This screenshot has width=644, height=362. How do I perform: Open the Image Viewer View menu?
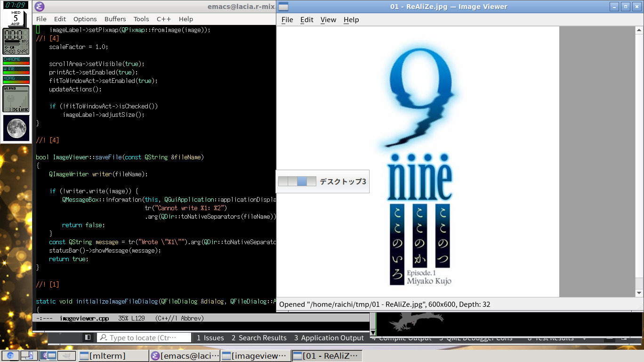(x=328, y=19)
